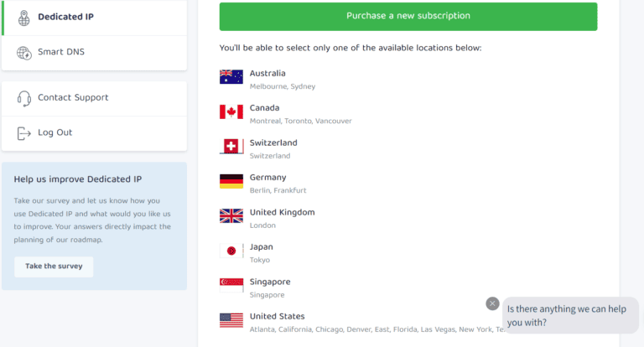Image resolution: width=644 pixels, height=347 pixels.
Task: Select the United Kingdom flag icon
Action: pyautogui.click(x=231, y=216)
